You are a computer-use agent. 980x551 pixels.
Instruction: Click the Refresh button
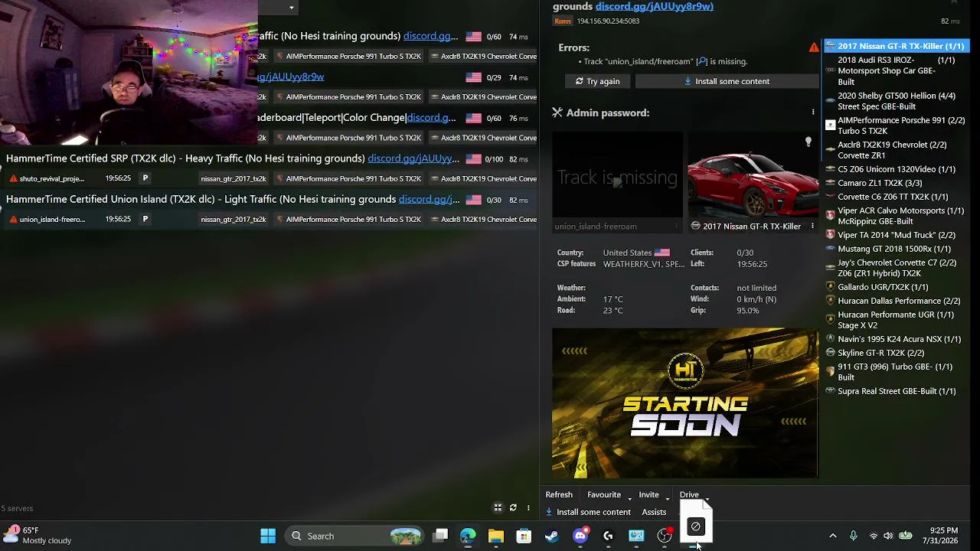pos(559,495)
